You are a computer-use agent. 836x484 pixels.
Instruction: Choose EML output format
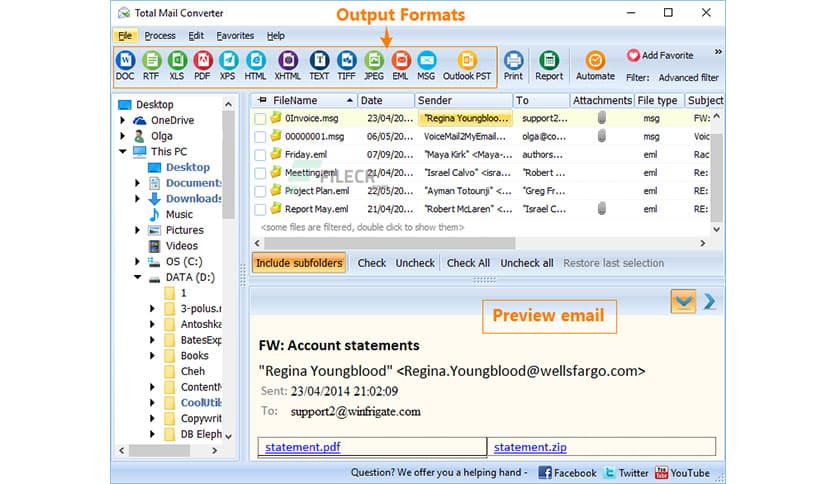pos(400,66)
